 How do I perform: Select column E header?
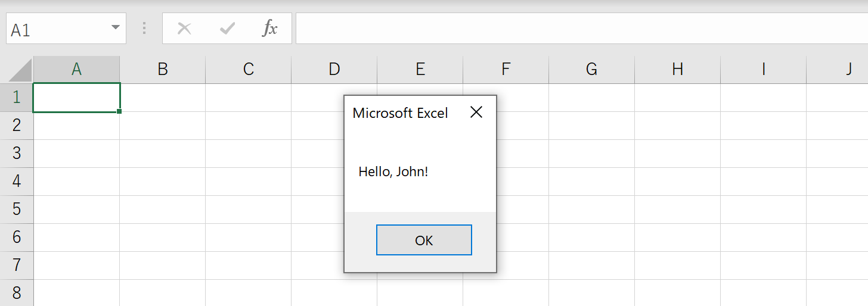(x=420, y=70)
